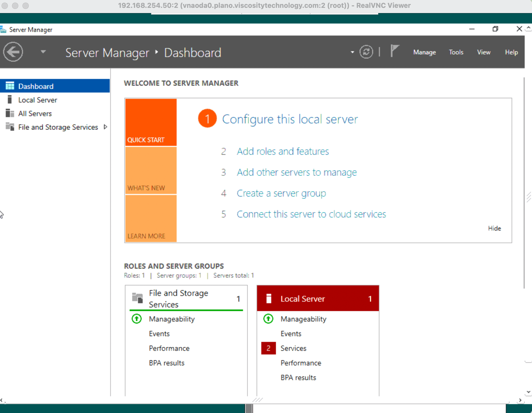Open the Help menu
Image resolution: width=532 pixels, height=413 pixels.
(511, 52)
